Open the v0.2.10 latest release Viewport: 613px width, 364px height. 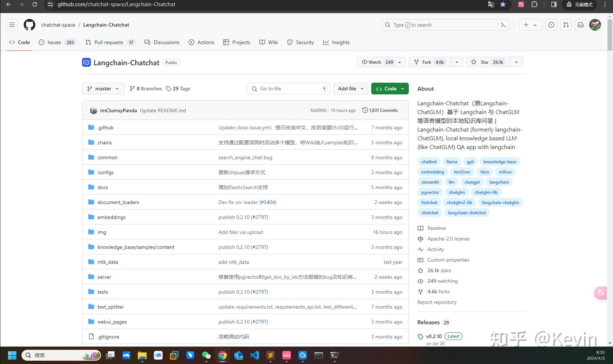(x=434, y=336)
